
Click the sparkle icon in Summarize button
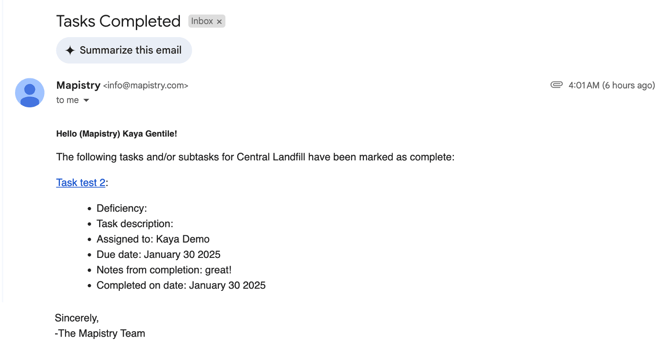pyautogui.click(x=70, y=50)
